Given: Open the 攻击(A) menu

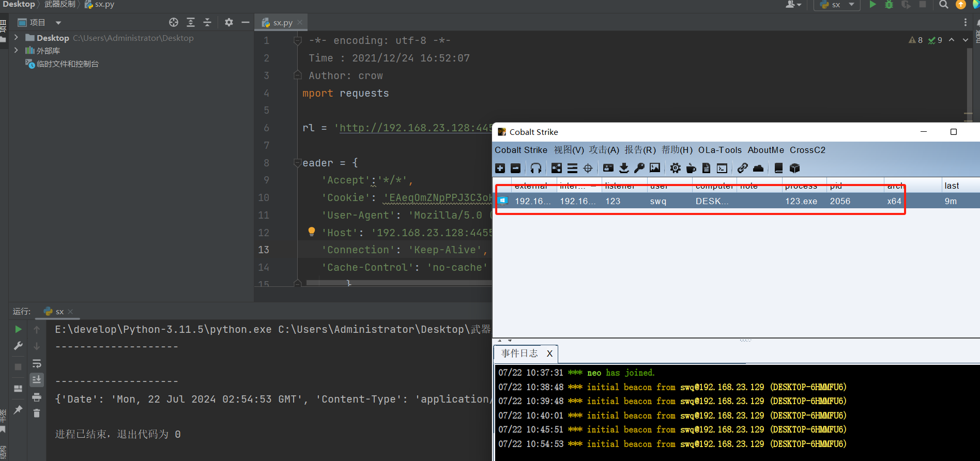Looking at the screenshot, I should (x=604, y=150).
